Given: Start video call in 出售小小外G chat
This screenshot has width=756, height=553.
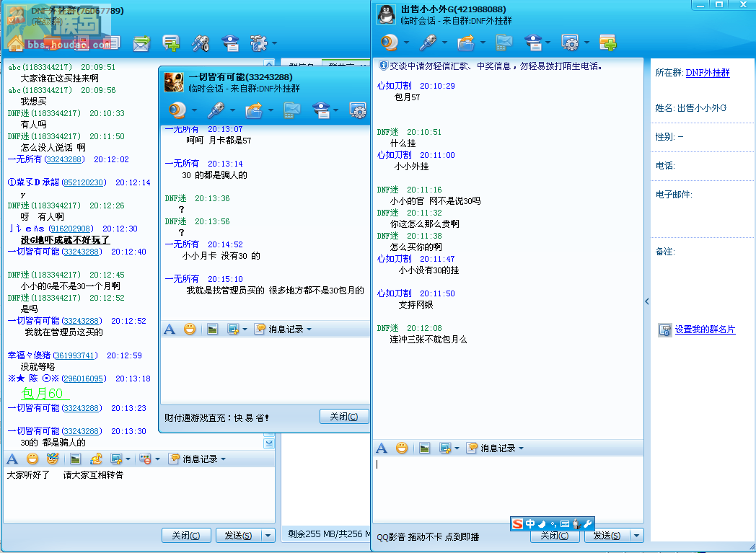Looking at the screenshot, I should point(389,43).
